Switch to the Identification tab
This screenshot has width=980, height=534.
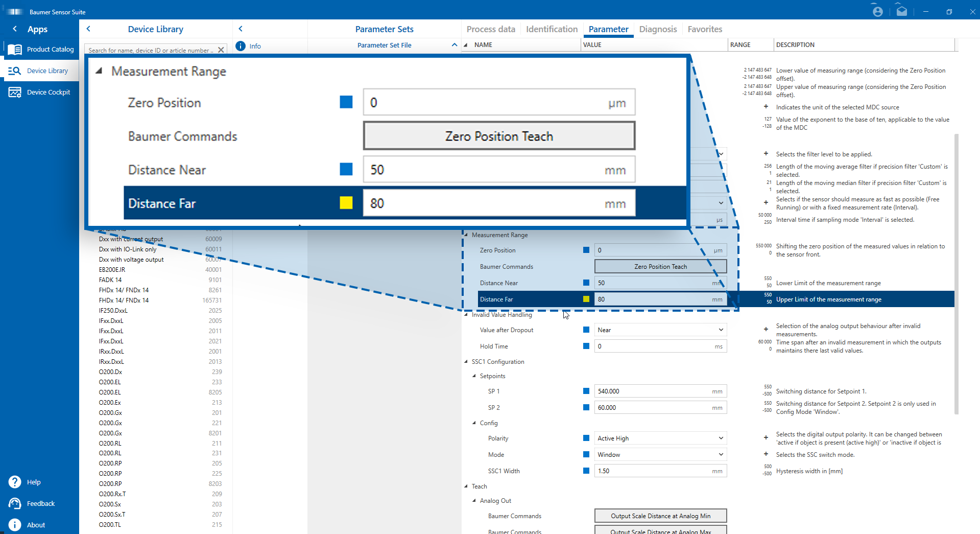tap(552, 29)
